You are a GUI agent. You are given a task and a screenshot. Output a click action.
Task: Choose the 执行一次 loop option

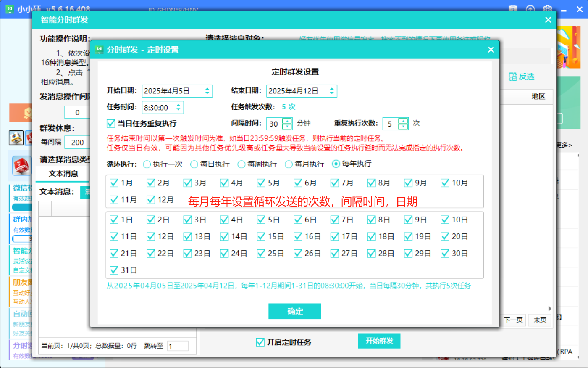(147, 164)
